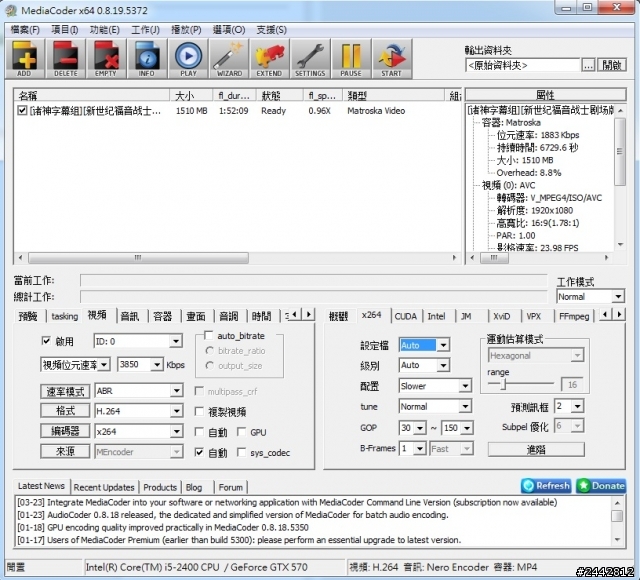Click the 編碼器 button
The image size is (640, 580).
[x=65, y=431]
